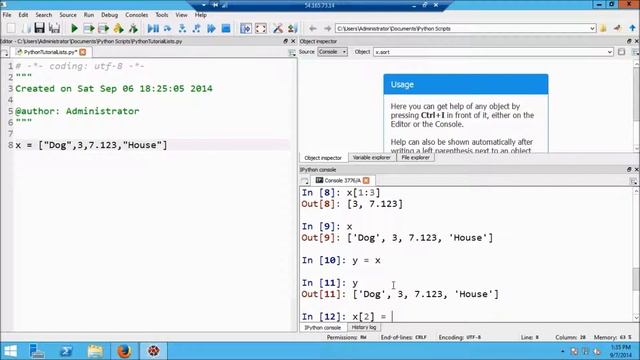Click the debug Continue icon
Screen dimensions: 640x360
coord(211,28)
